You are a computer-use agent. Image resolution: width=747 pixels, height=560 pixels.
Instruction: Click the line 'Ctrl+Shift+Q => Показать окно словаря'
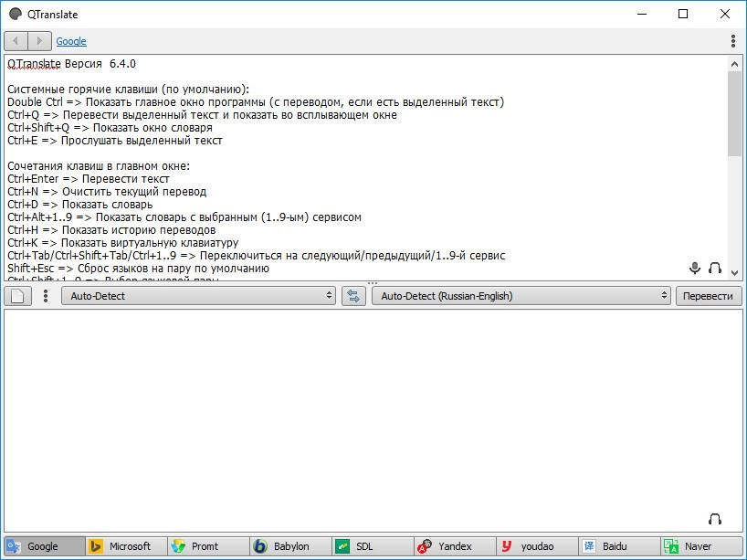(x=110, y=128)
